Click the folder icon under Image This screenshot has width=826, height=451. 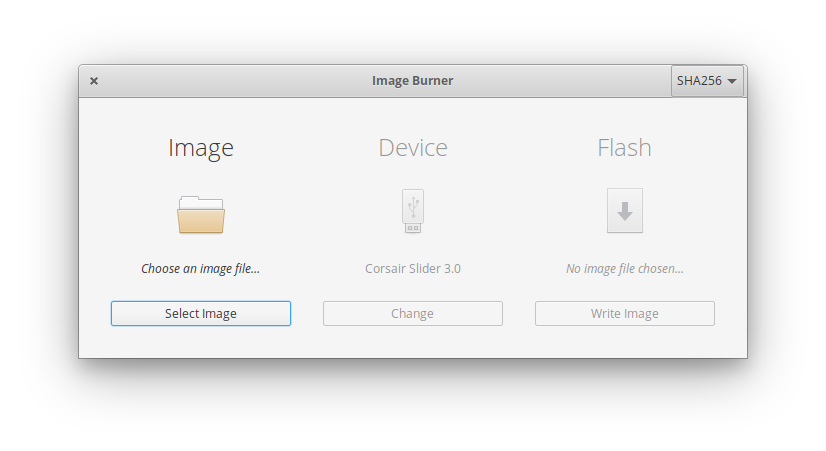201,214
